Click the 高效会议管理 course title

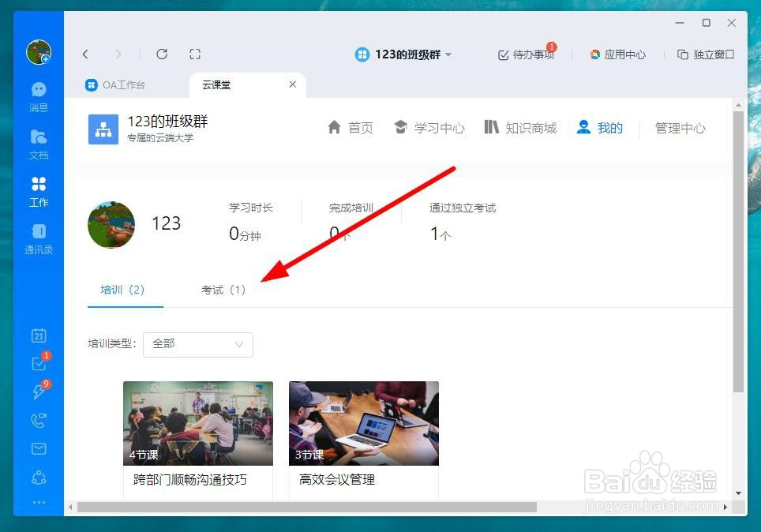(x=337, y=480)
